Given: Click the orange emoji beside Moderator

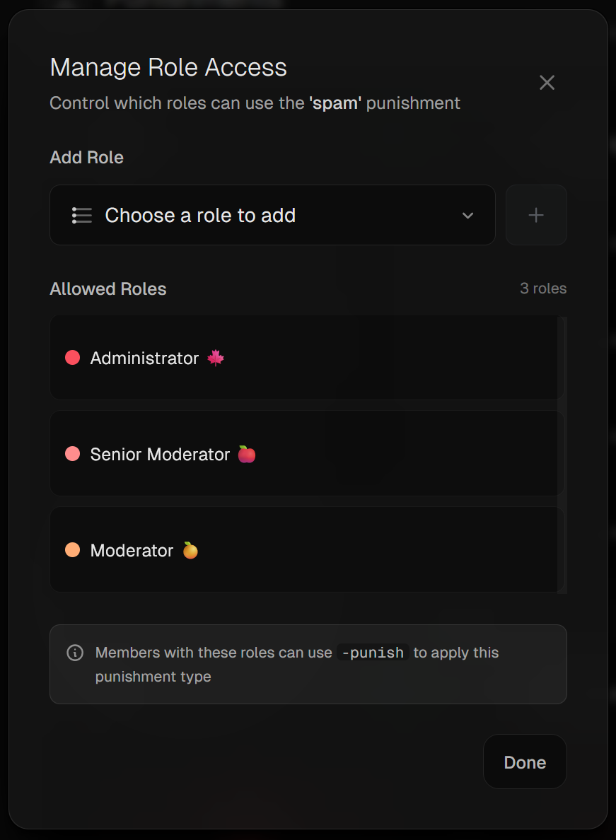Looking at the screenshot, I should (190, 551).
